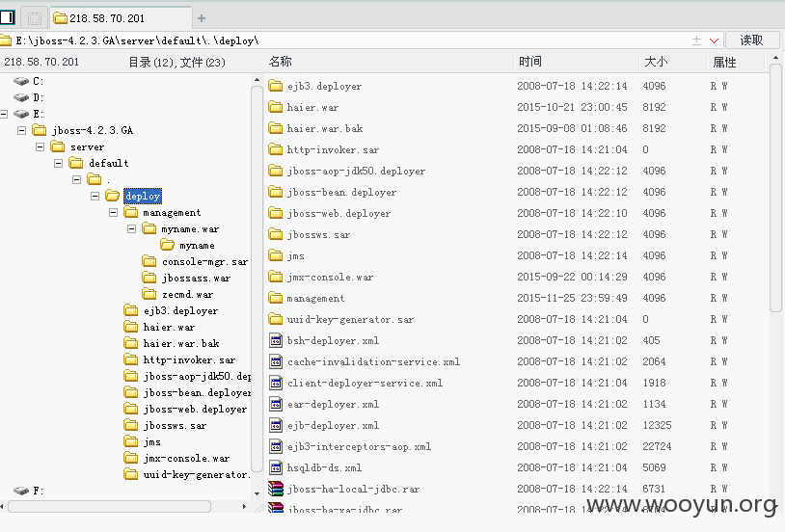The image size is (785, 532).
Task: Collapse the dot folder tree node
Action: (76, 179)
